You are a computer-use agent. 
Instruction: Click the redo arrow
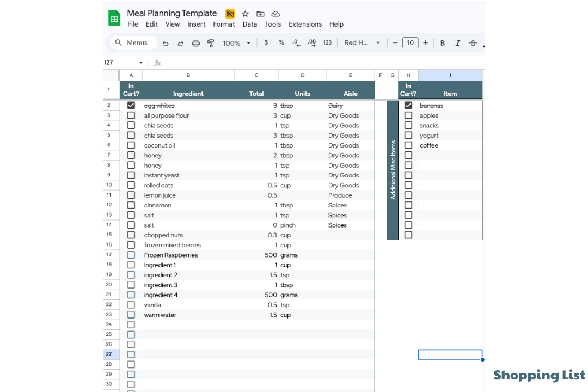click(180, 43)
